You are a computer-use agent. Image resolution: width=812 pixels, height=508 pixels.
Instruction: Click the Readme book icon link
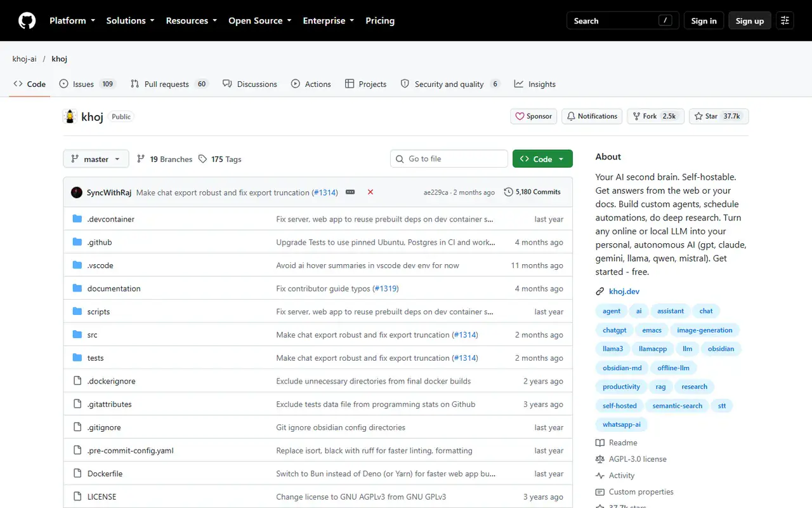click(x=600, y=443)
